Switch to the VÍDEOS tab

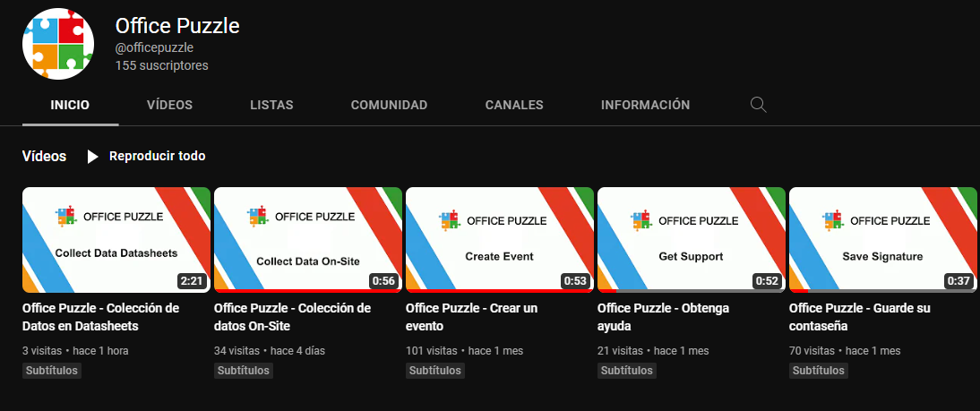(x=170, y=105)
